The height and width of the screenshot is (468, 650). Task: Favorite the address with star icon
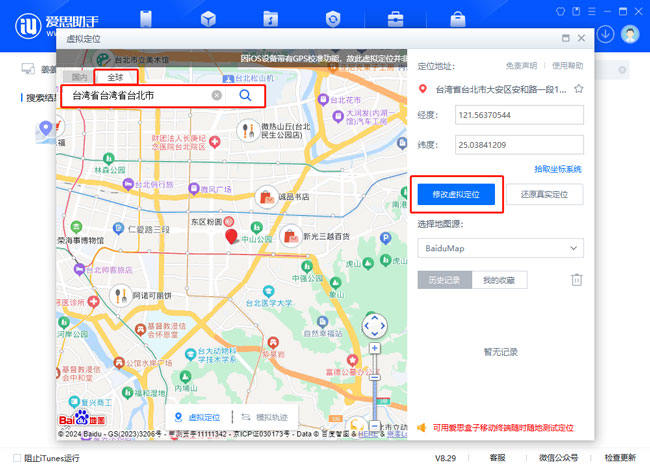point(579,89)
